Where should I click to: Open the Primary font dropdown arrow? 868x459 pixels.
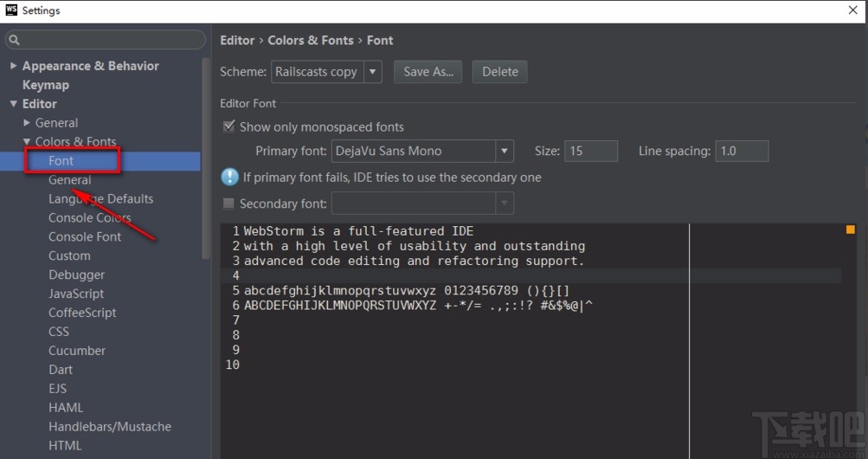point(505,151)
